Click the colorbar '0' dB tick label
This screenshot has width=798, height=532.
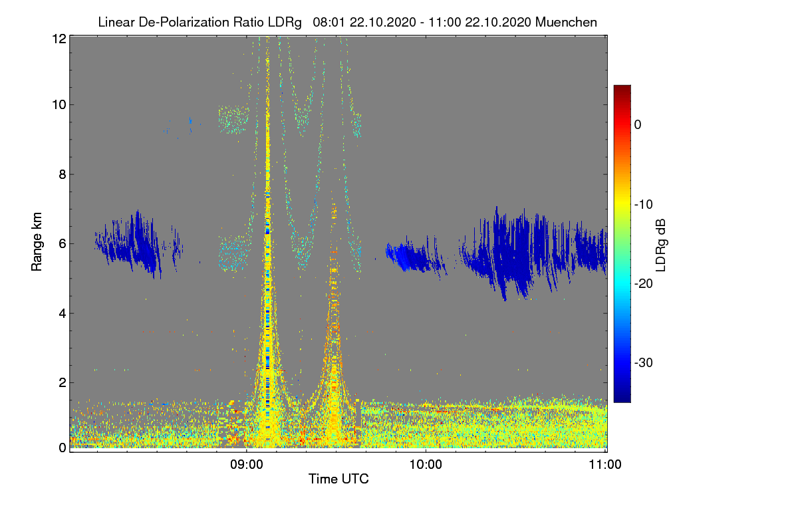(x=638, y=124)
